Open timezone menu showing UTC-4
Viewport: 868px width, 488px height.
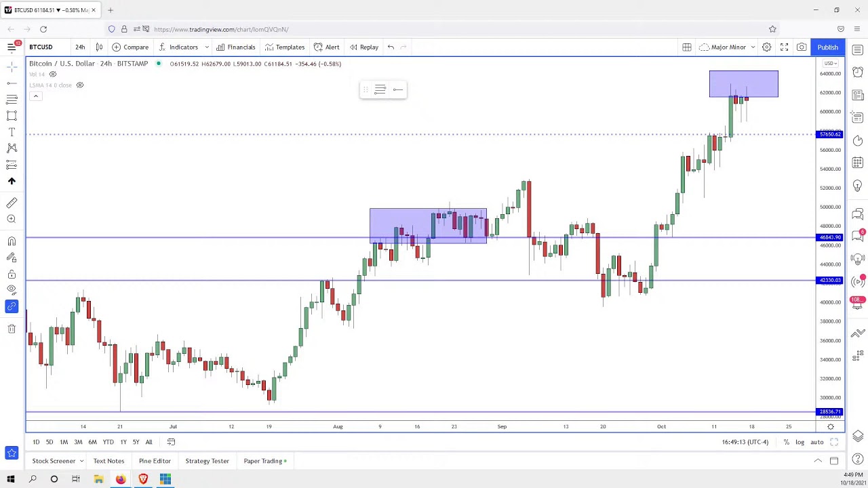[x=745, y=442]
